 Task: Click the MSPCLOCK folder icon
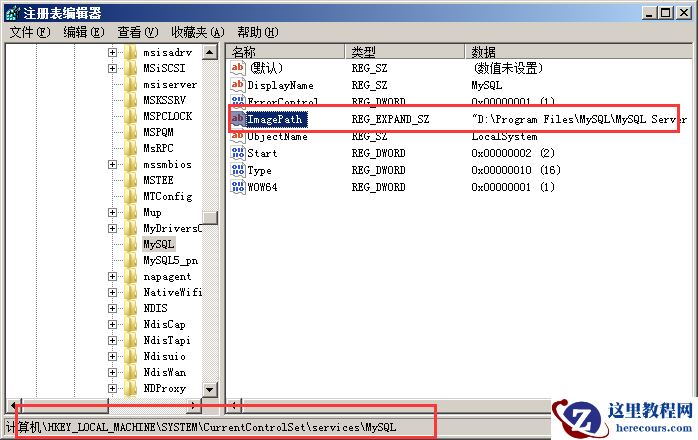[x=130, y=116]
